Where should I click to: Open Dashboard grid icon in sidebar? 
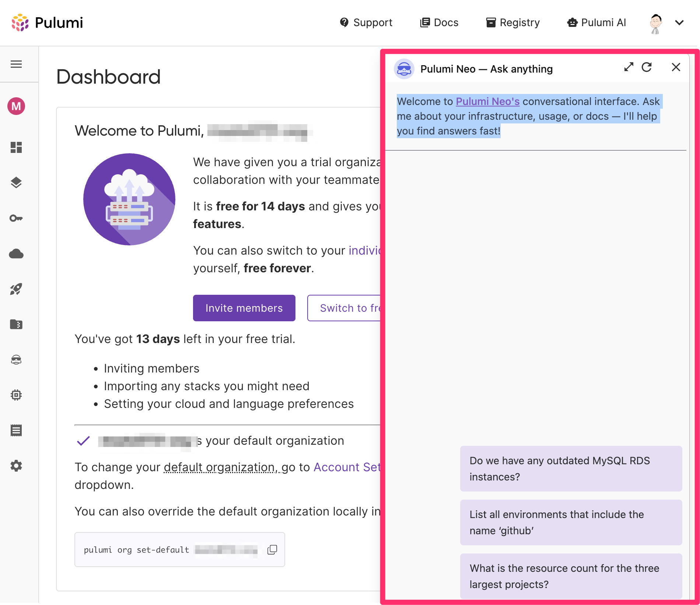[16, 147]
